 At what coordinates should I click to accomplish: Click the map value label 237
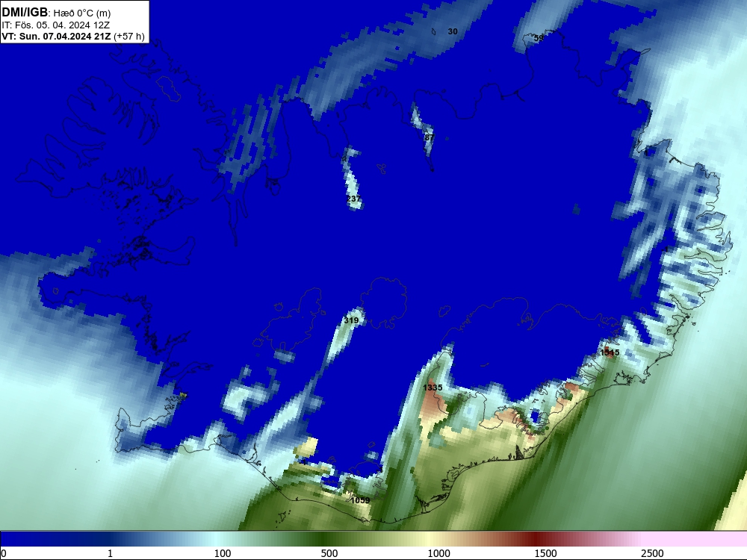pos(353,199)
